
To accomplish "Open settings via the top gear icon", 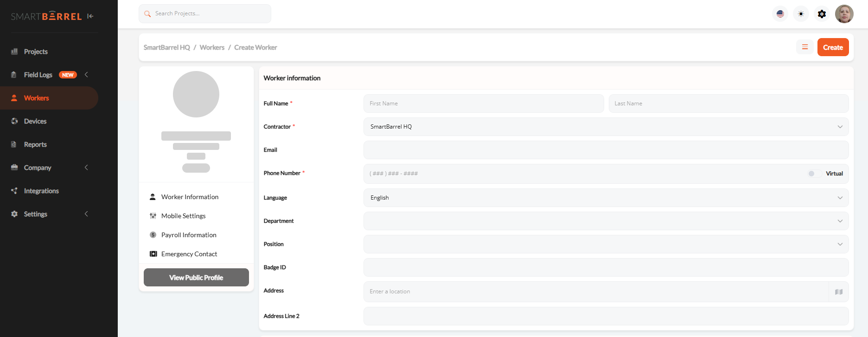I will tap(822, 14).
